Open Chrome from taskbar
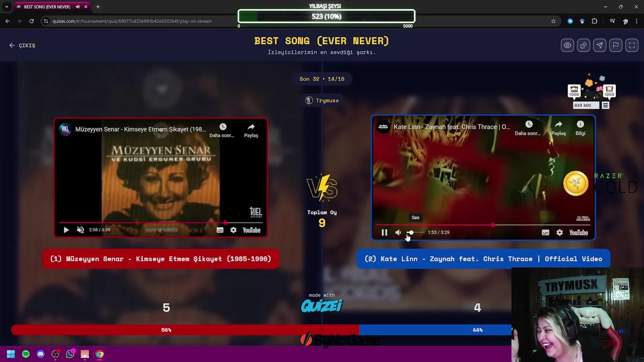Screen dimensions: 644x362 pyautogui.click(x=100, y=354)
